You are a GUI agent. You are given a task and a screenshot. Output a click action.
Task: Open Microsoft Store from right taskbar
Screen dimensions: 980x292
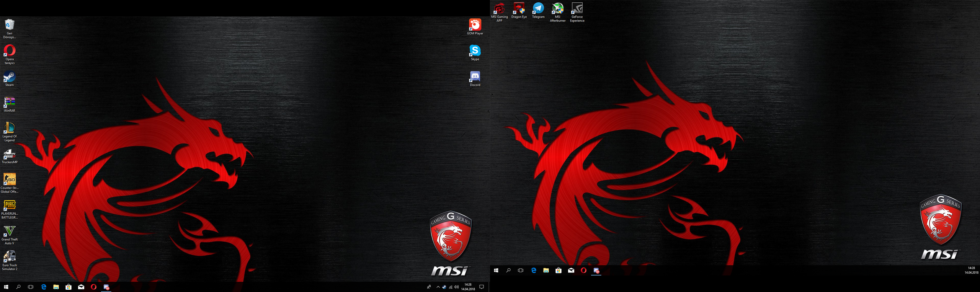559,271
